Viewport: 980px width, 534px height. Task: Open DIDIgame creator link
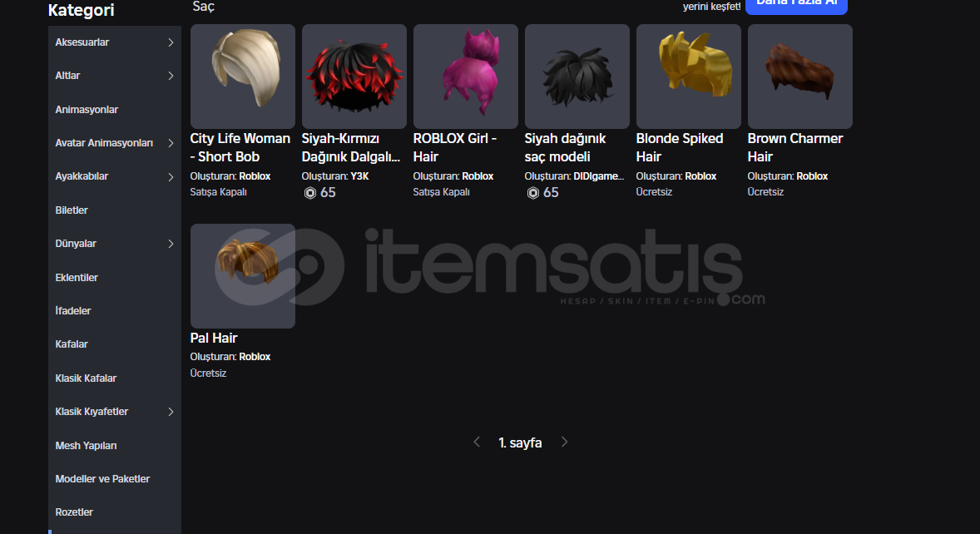(x=598, y=176)
